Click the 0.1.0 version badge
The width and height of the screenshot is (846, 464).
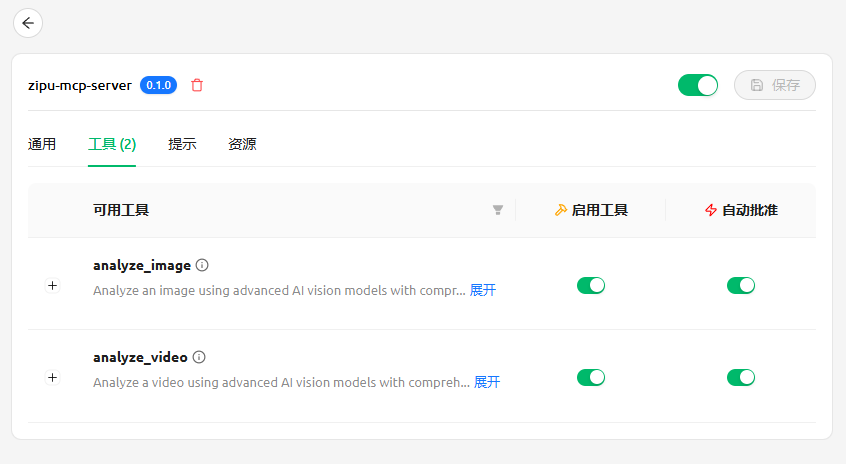(x=159, y=85)
